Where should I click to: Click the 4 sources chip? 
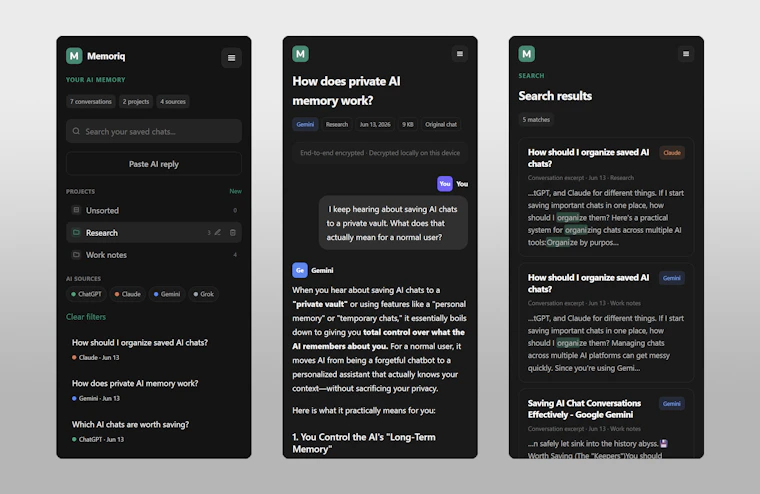tap(173, 101)
